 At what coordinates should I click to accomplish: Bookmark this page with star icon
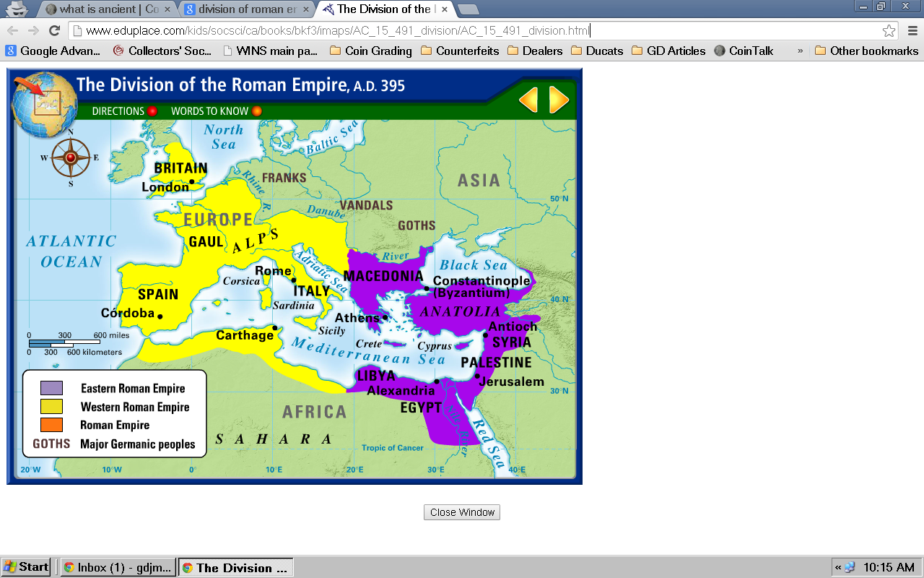[889, 30]
